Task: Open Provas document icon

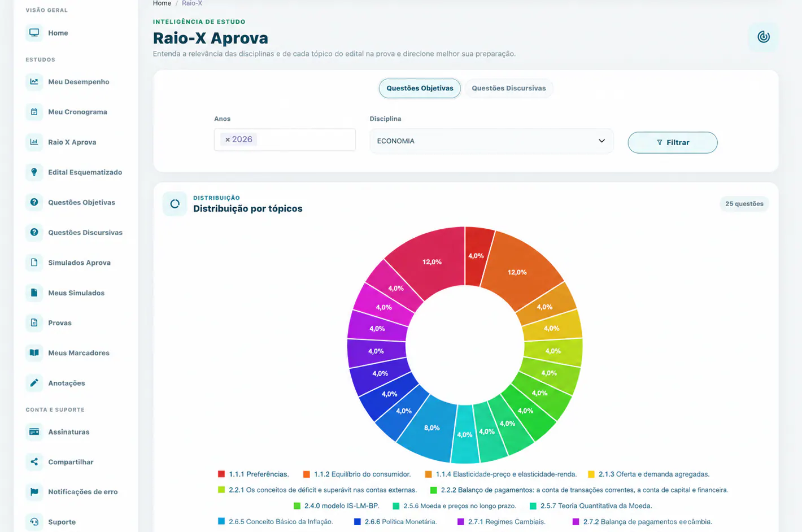Action: [34, 322]
